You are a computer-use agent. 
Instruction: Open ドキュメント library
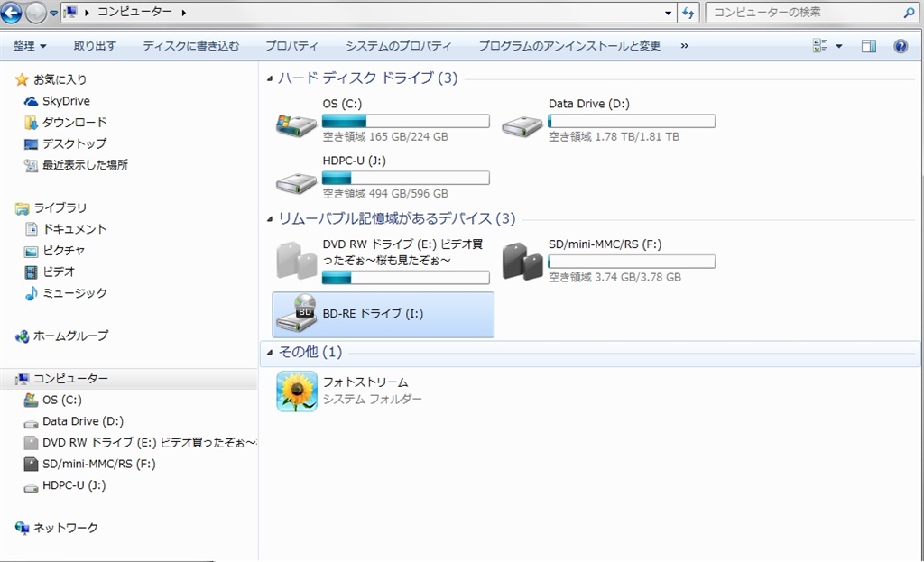74,228
